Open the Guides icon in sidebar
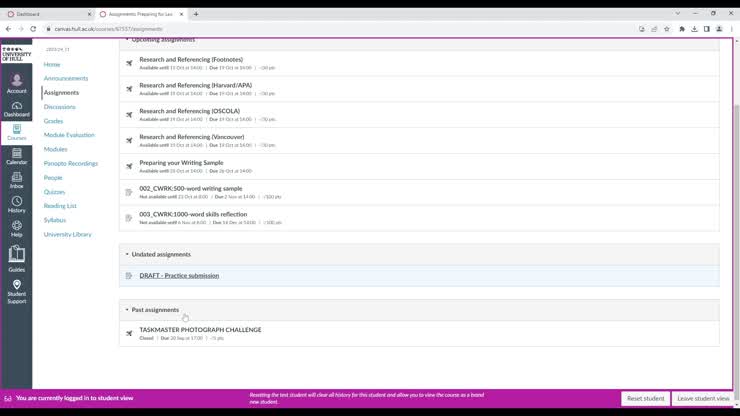 click(16, 258)
